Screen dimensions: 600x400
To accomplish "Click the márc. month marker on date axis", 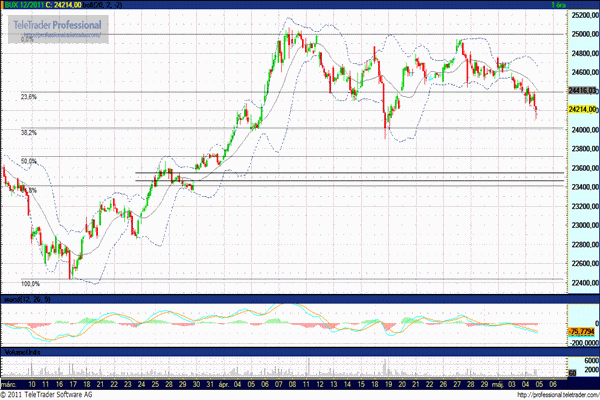I will click(x=11, y=384).
